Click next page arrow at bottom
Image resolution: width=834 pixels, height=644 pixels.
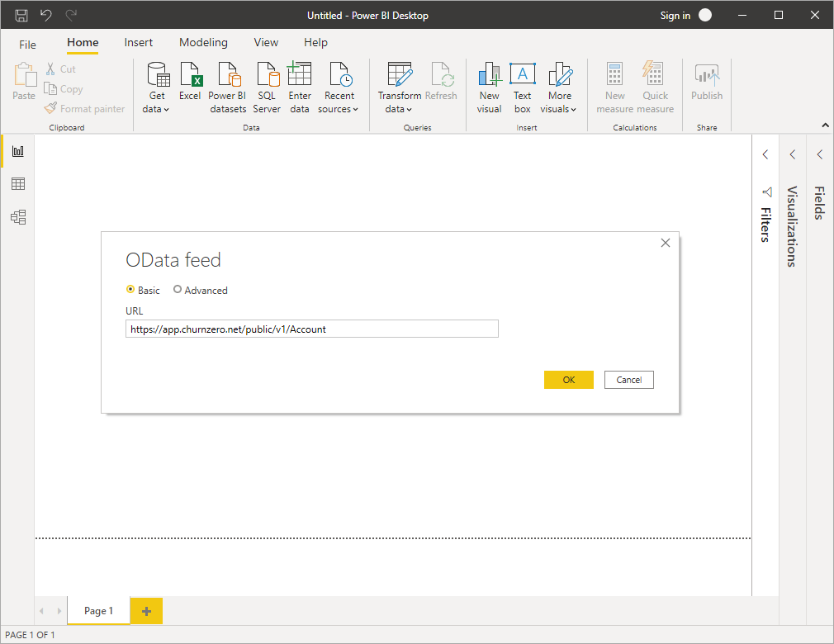(59, 611)
